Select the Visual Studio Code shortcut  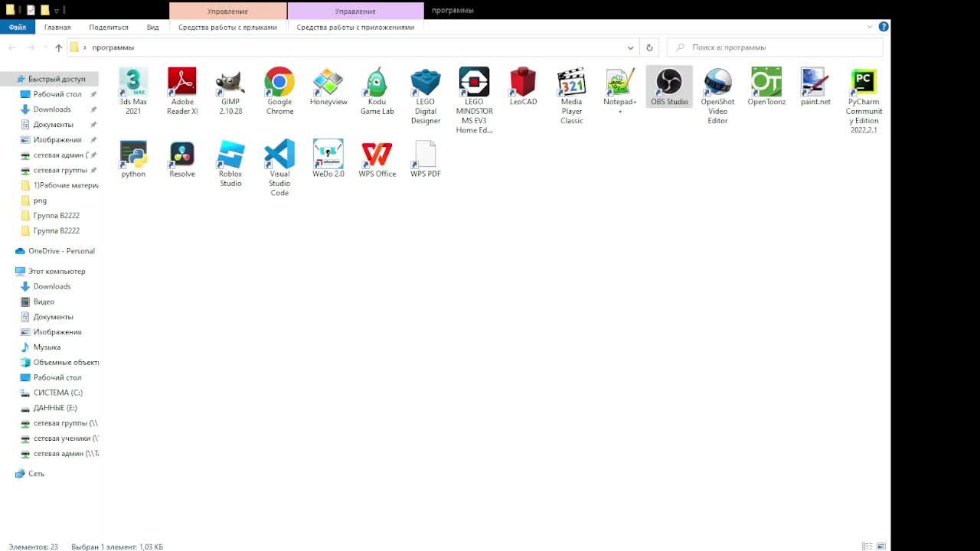279,168
